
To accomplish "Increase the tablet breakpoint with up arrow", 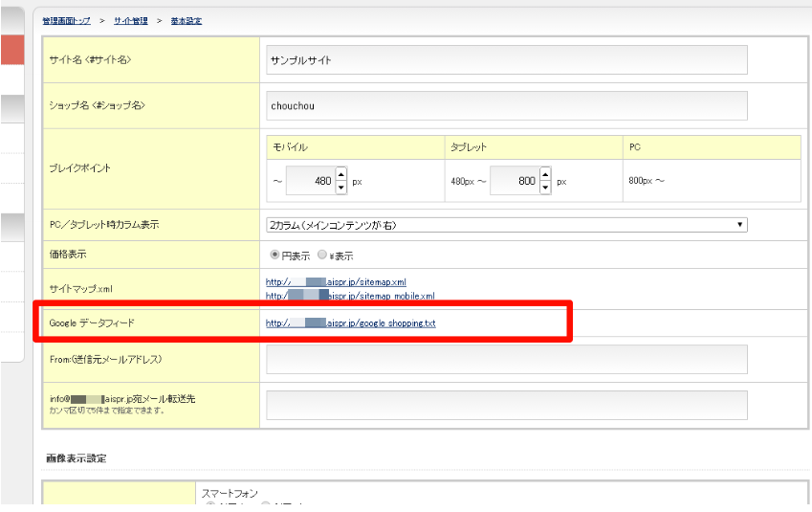I will pos(545,174).
